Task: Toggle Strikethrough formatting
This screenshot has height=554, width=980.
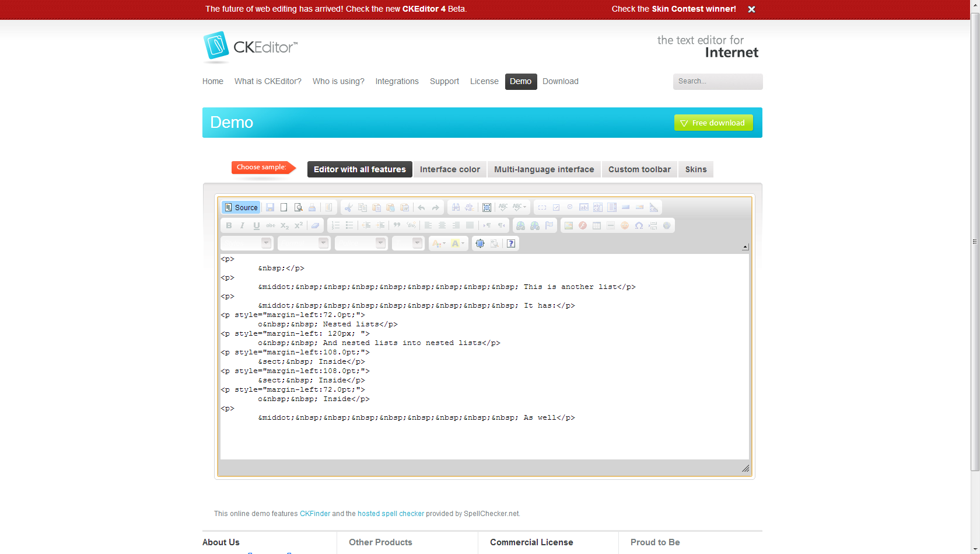Action: point(271,225)
